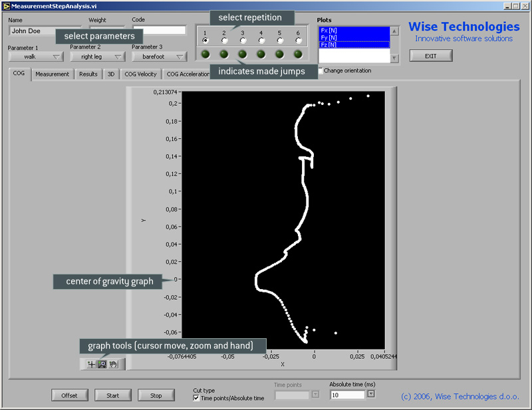The height and width of the screenshot is (410, 532).
Task: Click the X-axis minimum value -0,0764405
Action: pos(182,357)
